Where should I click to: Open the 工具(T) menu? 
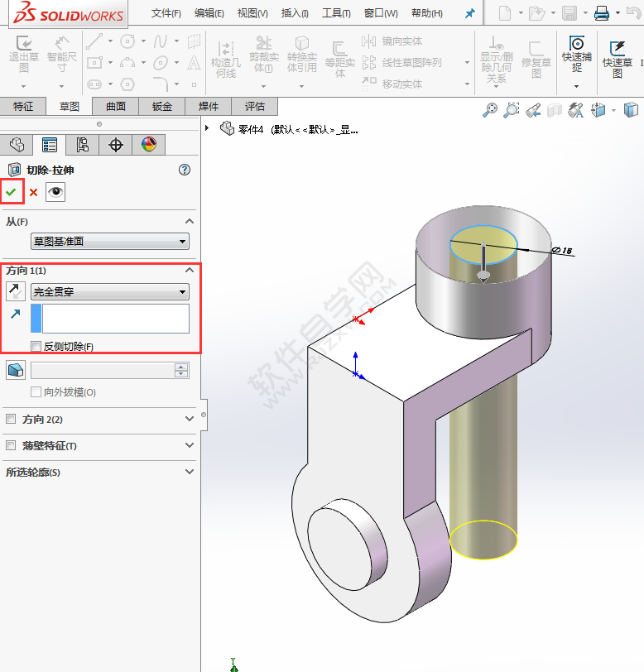pos(336,13)
